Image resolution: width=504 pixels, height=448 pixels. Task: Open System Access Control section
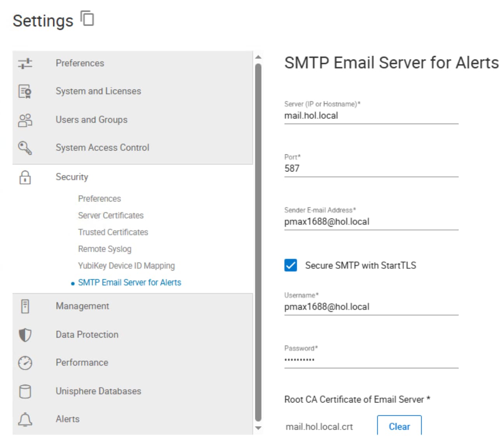point(133,148)
